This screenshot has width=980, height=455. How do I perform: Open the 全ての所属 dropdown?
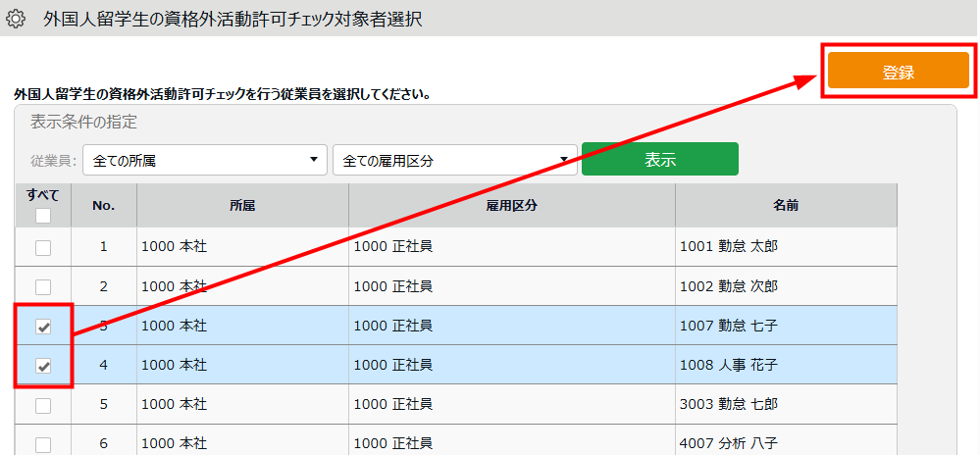click(x=205, y=161)
